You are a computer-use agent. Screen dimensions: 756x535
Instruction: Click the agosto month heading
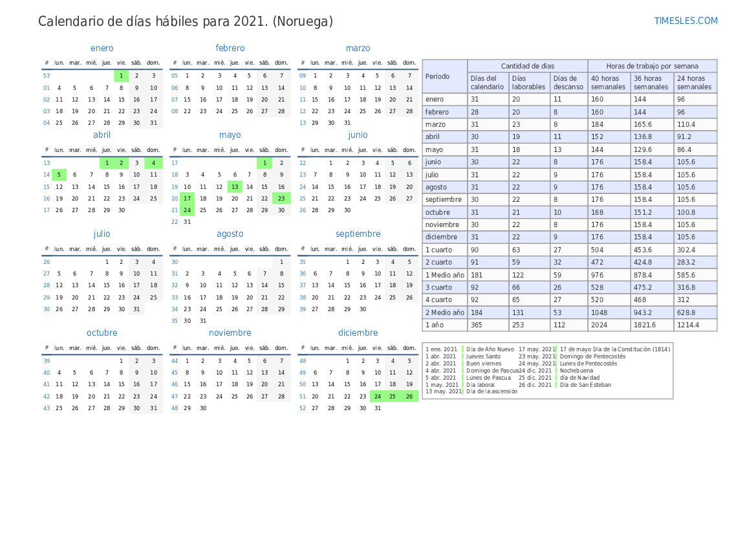(x=230, y=234)
